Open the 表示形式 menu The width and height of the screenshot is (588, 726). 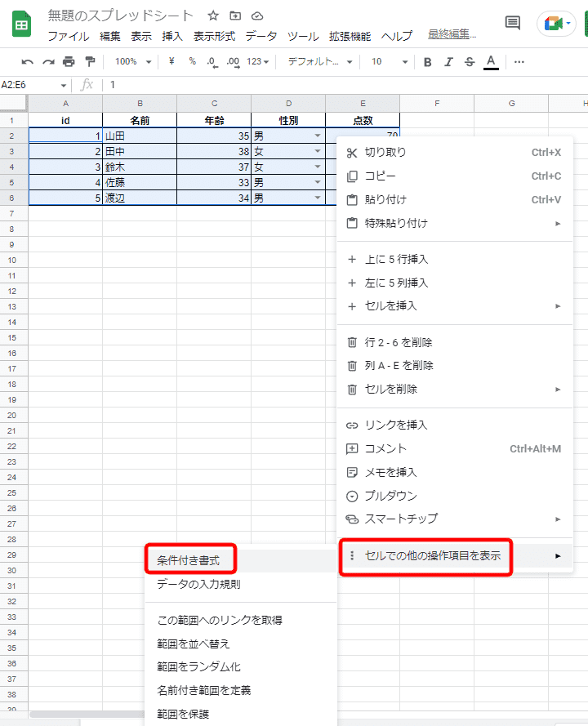(x=214, y=36)
